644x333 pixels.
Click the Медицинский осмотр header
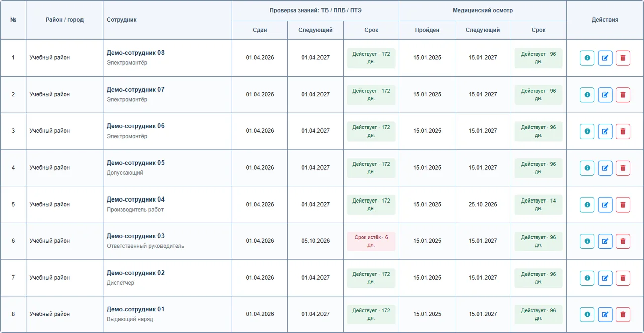(482, 10)
